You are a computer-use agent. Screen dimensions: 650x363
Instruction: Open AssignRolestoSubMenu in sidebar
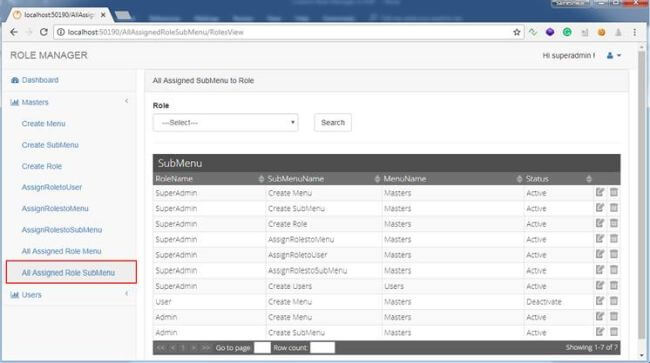tap(62, 230)
